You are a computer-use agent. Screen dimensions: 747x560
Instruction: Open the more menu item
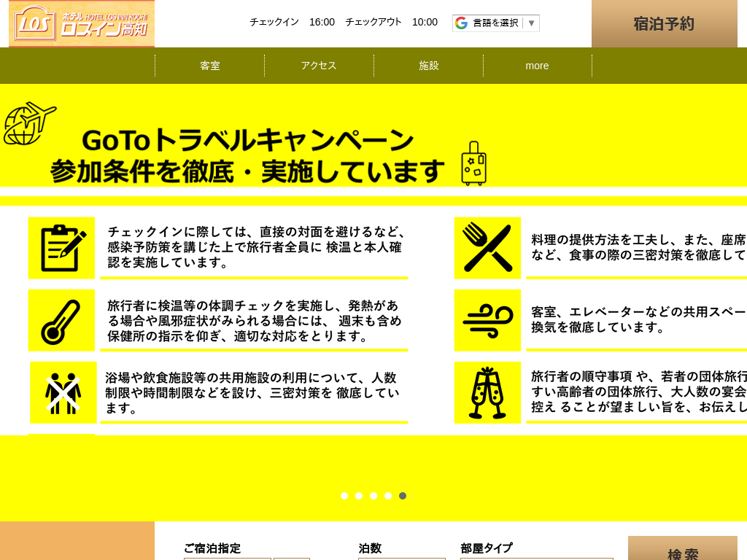coord(538,66)
